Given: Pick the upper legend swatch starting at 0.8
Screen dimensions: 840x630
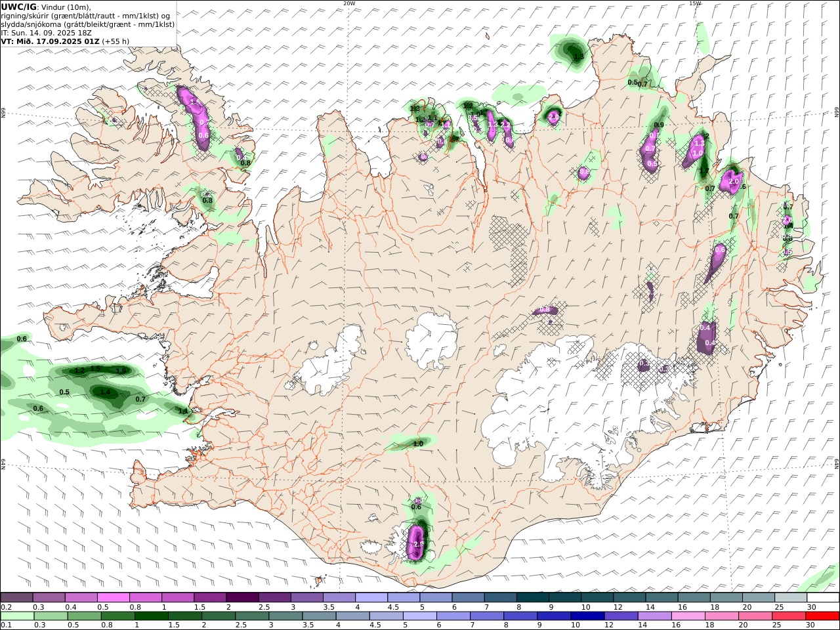Looking at the screenshot, I should pos(146,598).
